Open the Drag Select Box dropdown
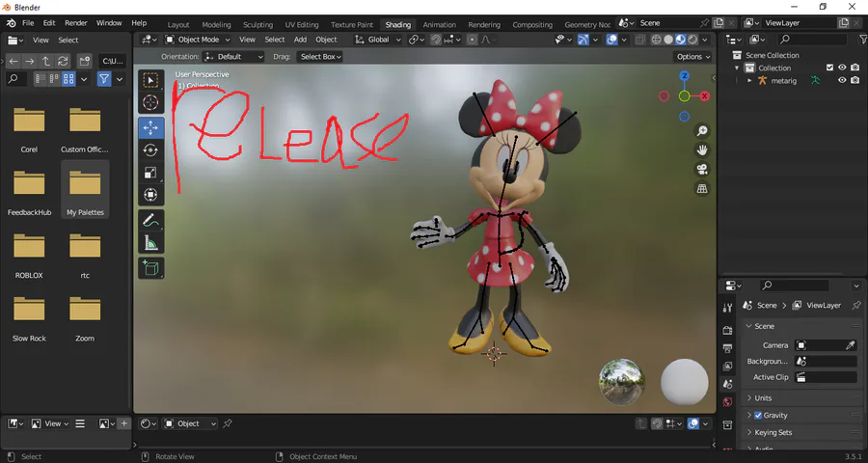 (x=320, y=57)
